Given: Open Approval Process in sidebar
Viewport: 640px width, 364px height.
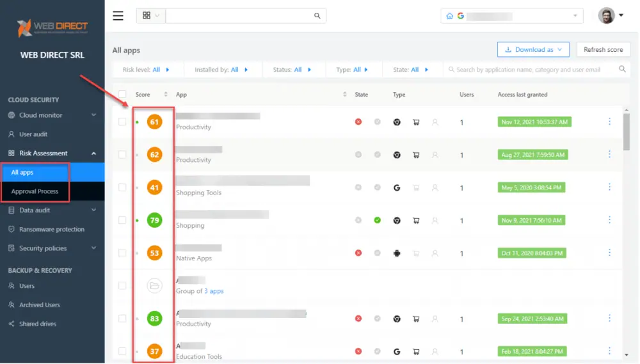Looking at the screenshot, I should 35,191.
